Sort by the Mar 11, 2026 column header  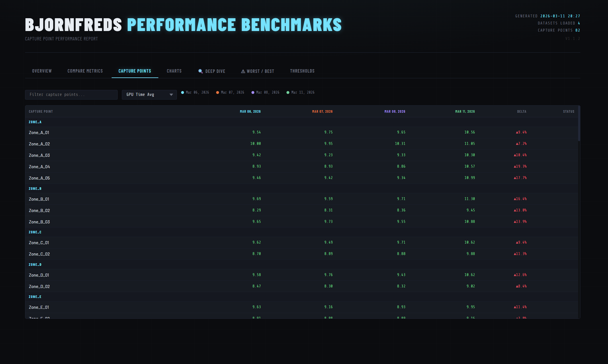pyautogui.click(x=465, y=111)
